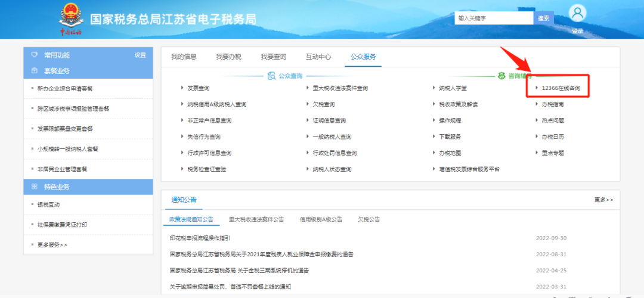The image size is (644, 298).
Task: Open 纳税信用A级纳税人查询
Action: (217, 104)
